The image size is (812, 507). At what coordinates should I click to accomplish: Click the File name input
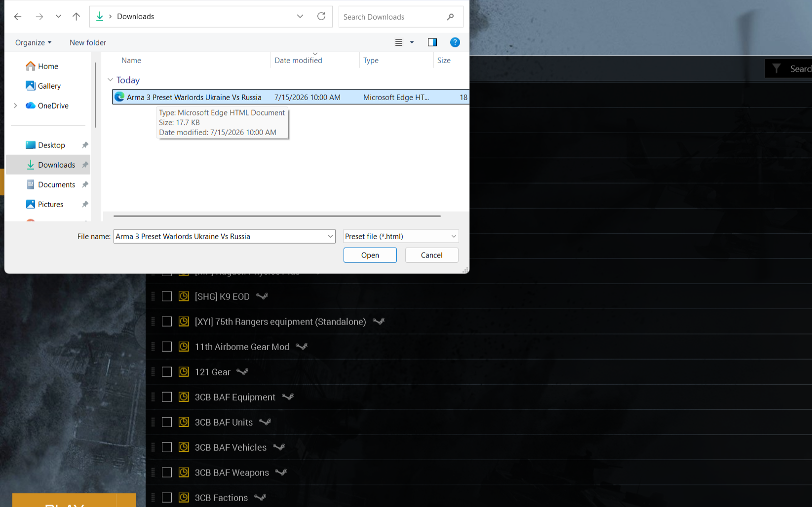coord(220,236)
